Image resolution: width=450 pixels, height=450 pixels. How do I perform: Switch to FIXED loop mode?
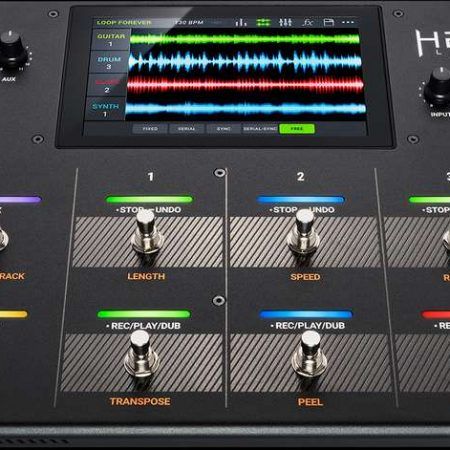pos(150,129)
